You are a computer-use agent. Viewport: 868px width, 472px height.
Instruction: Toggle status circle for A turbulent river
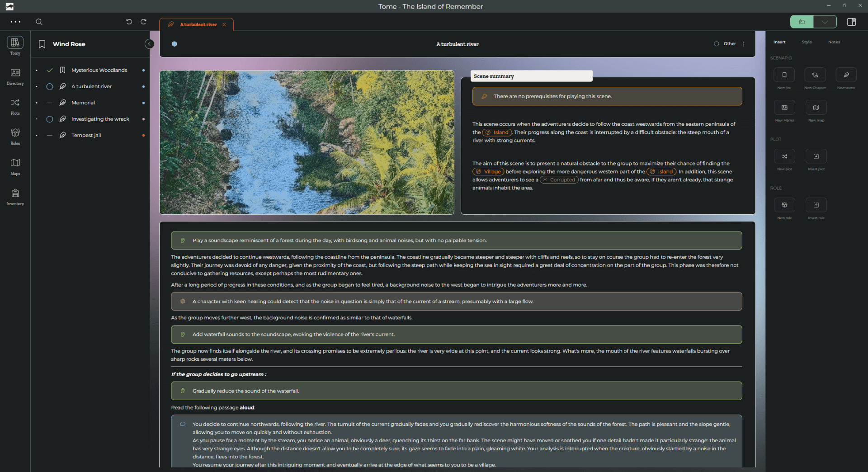pyautogui.click(x=50, y=87)
